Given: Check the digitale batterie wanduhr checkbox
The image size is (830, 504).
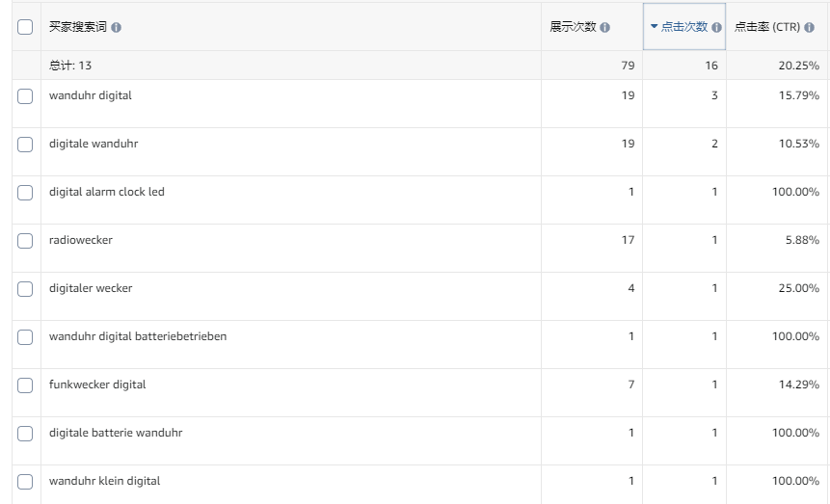Looking at the screenshot, I should point(25,434).
